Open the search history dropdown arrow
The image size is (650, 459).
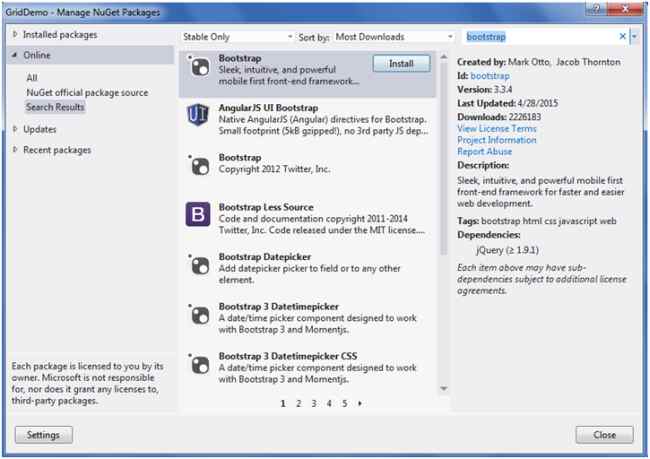click(x=634, y=36)
